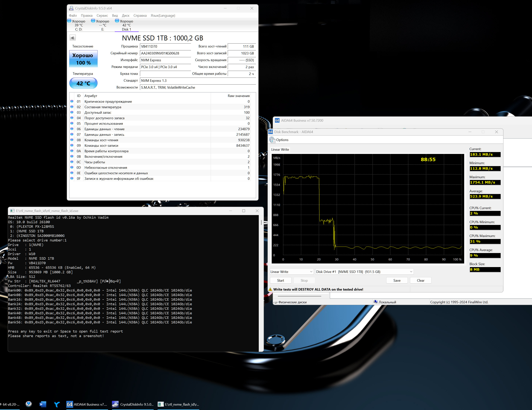Click the Save button in Disk Benchmark
This screenshot has height=410, width=532.
397,281
